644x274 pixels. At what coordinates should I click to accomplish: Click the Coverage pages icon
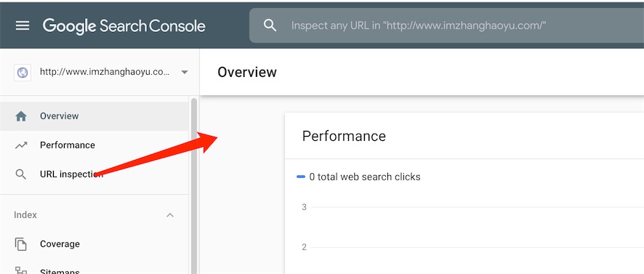click(x=21, y=244)
